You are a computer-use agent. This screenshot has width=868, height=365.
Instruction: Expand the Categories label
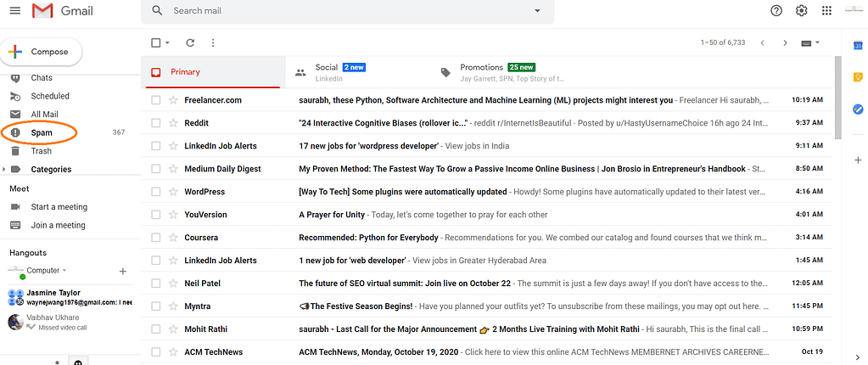(4, 169)
